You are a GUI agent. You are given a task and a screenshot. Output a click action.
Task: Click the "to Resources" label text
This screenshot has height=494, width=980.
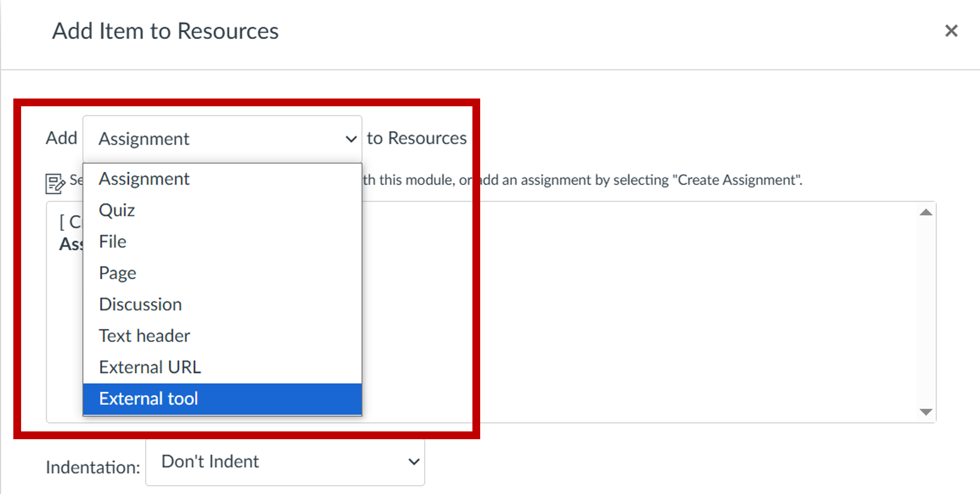pos(417,138)
